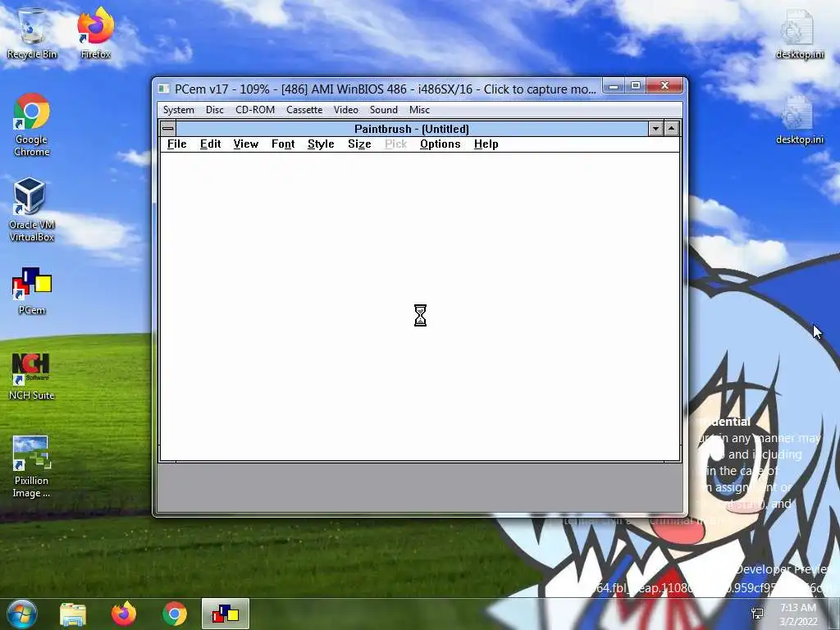Minimize the PCem emulator window
840x630 pixels.
614,85
